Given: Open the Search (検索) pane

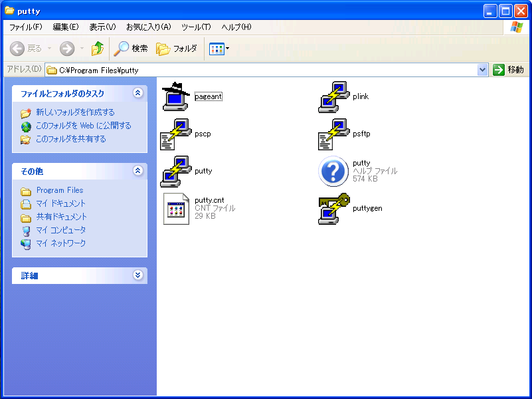Looking at the screenshot, I should 131,49.
